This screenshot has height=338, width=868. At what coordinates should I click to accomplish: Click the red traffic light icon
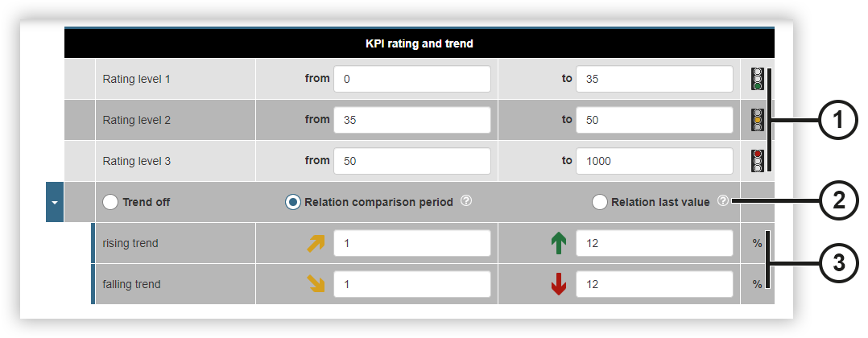click(x=757, y=161)
